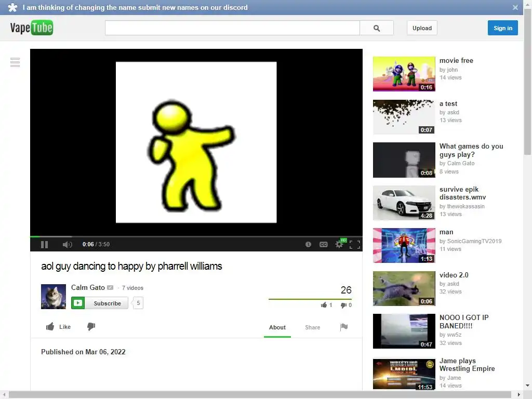Click the scroll down arrow
Screen dimensions: 532x399
[528, 385]
